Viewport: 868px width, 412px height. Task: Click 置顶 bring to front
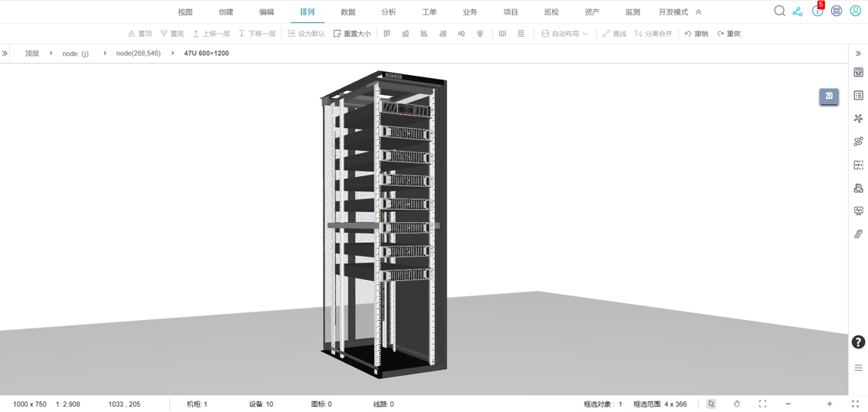140,34
